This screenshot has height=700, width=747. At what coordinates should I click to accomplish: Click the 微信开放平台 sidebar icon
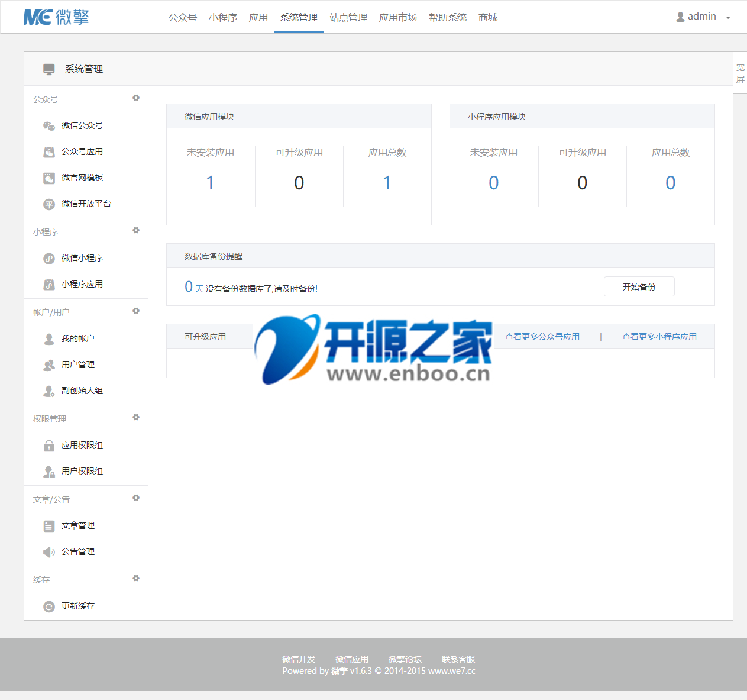49,204
